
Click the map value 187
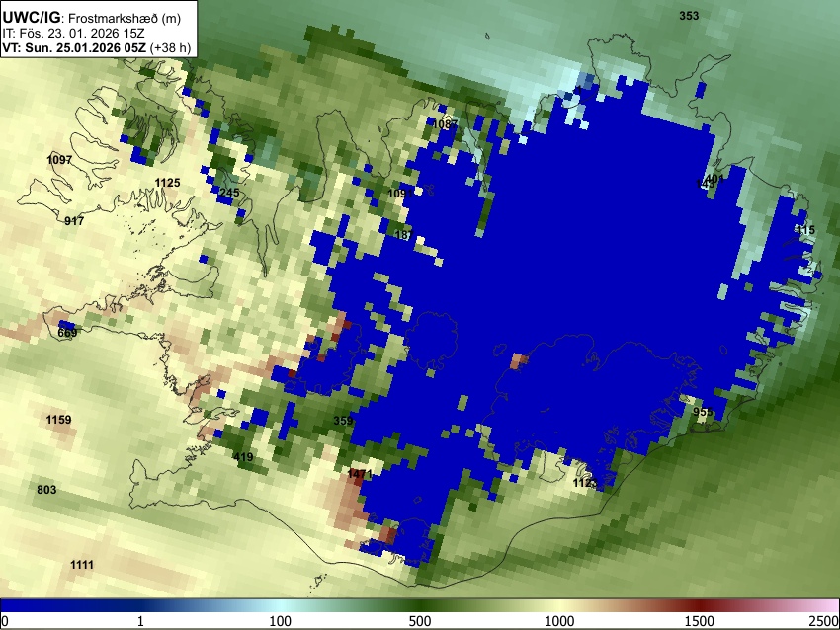pyautogui.click(x=404, y=234)
